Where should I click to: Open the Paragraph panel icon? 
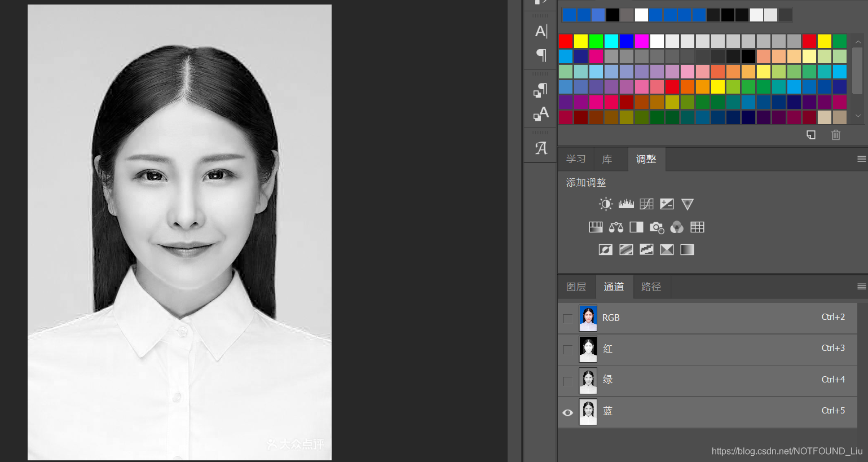coord(541,55)
